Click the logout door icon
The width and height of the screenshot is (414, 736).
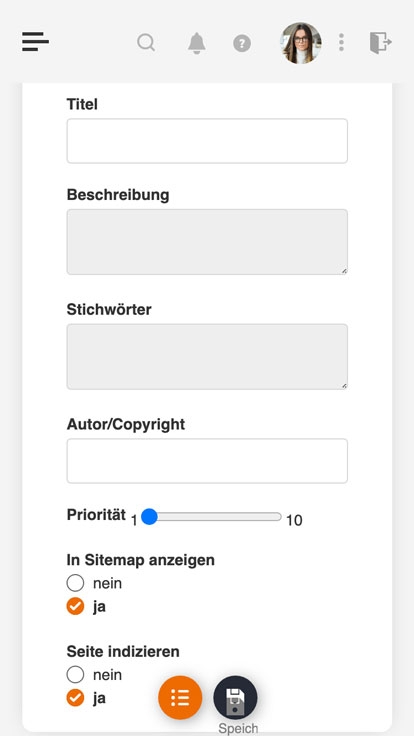point(381,43)
